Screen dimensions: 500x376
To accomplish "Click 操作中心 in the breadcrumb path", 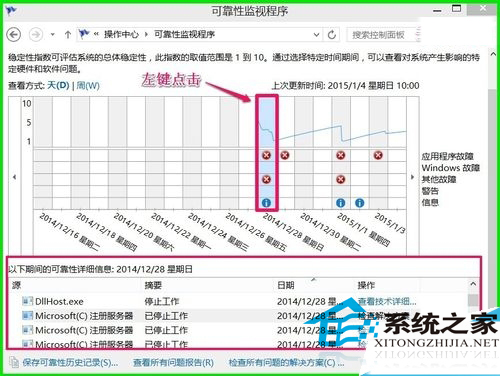I will tap(121, 34).
